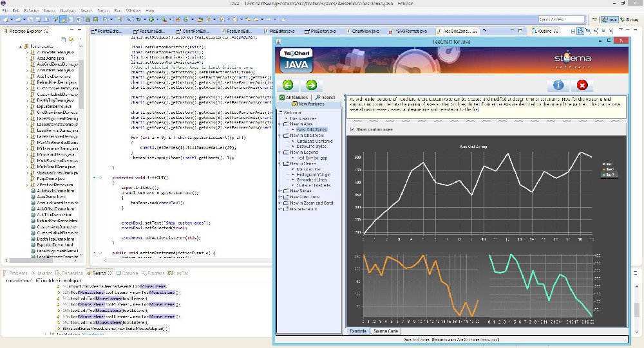Select Smoothed Lines tree item
644x348 pixels.
312,179
